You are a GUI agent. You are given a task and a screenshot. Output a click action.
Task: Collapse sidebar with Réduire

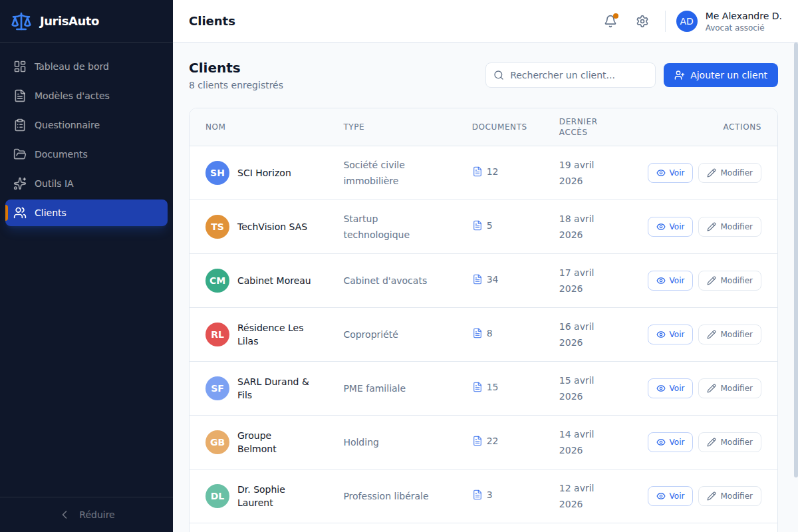point(86,515)
